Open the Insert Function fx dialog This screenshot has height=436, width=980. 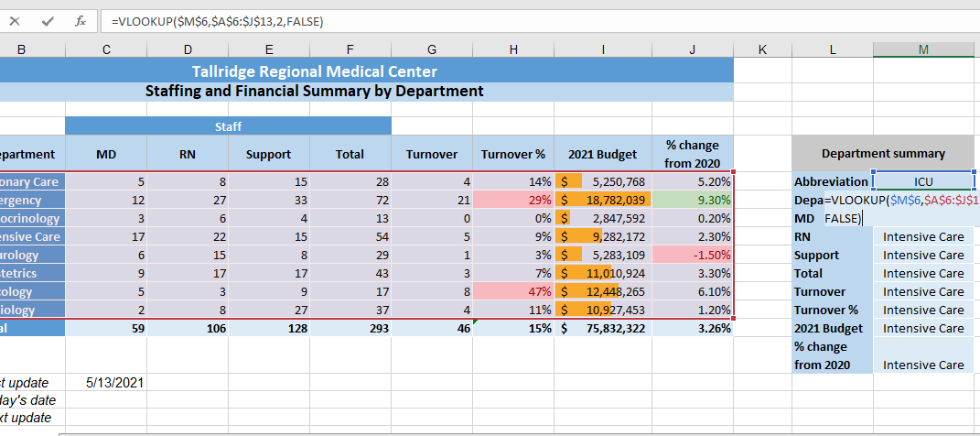pos(81,20)
